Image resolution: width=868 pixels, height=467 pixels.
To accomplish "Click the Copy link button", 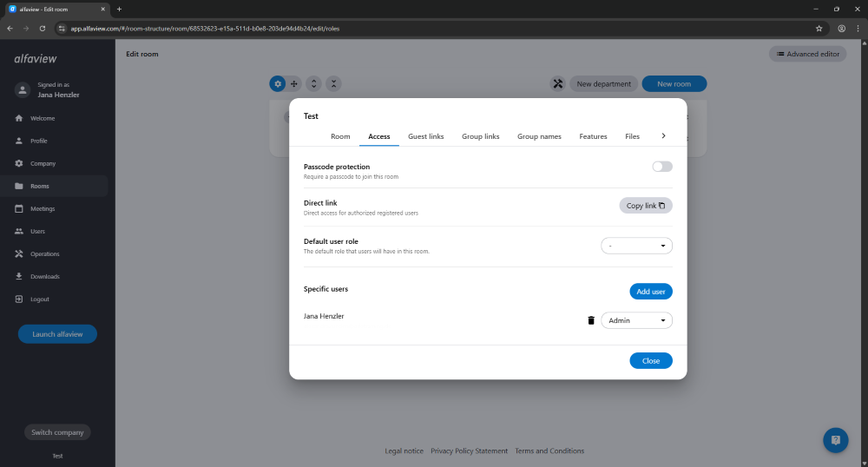I will pyautogui.click(x=646, y=205).
